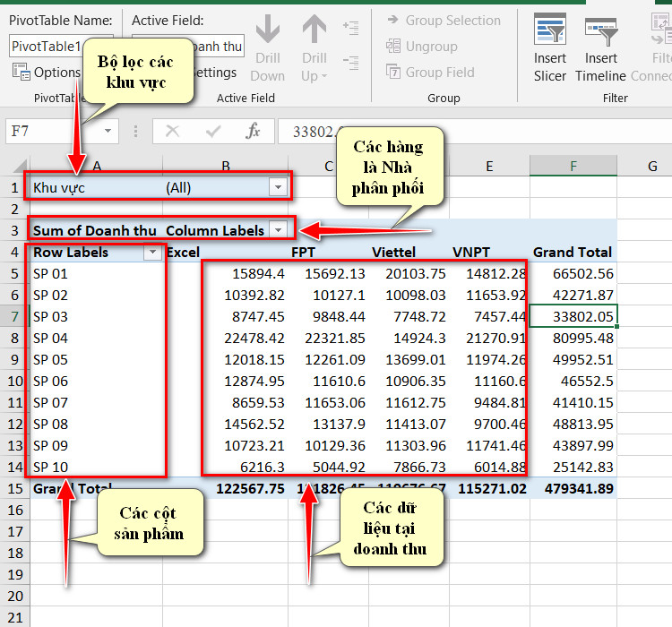Click the FPT column label cell
672x627 pixels.
point(328,252)
